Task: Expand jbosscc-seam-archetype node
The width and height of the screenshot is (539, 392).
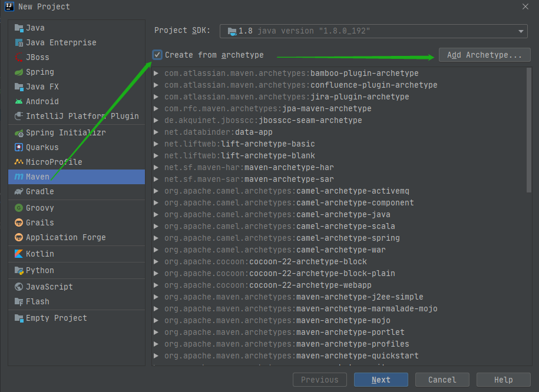Action: [156, 120]
